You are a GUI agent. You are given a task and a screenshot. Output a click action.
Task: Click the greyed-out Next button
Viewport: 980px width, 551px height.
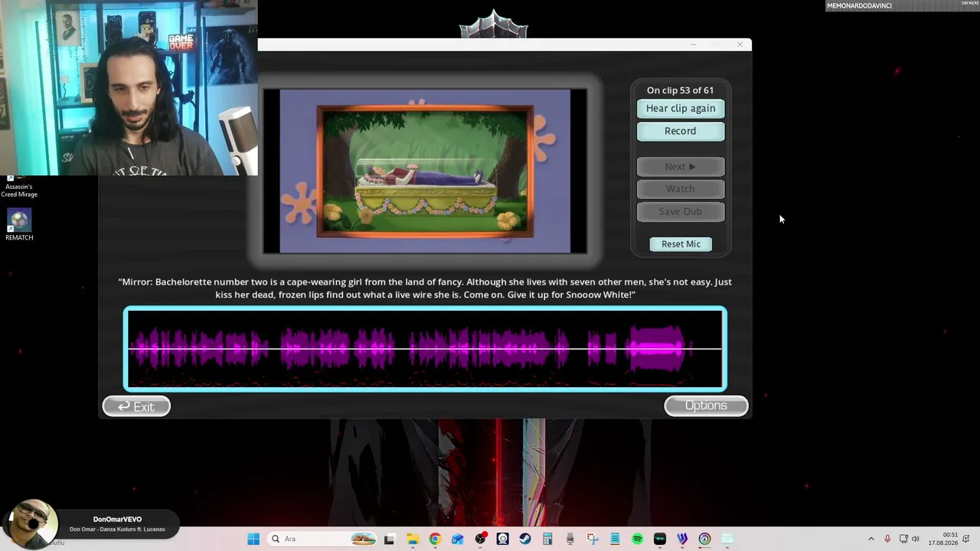click(x=681, y=167)
